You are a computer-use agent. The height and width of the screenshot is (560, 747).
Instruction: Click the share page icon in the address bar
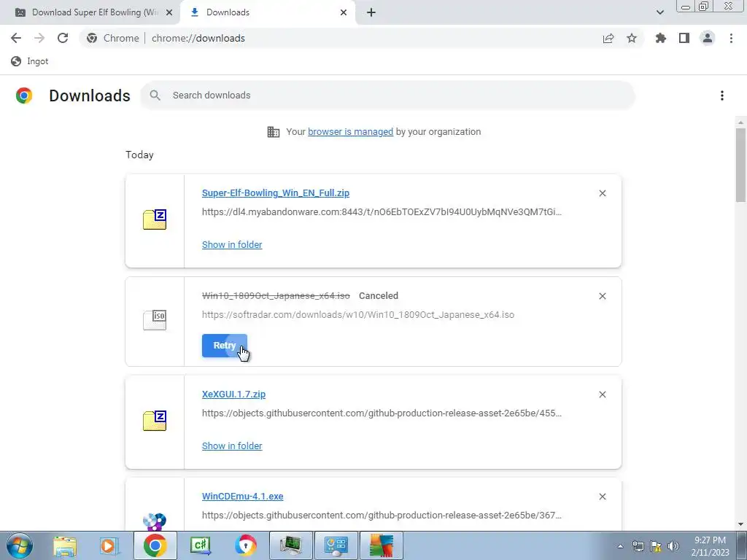[608, 38]
